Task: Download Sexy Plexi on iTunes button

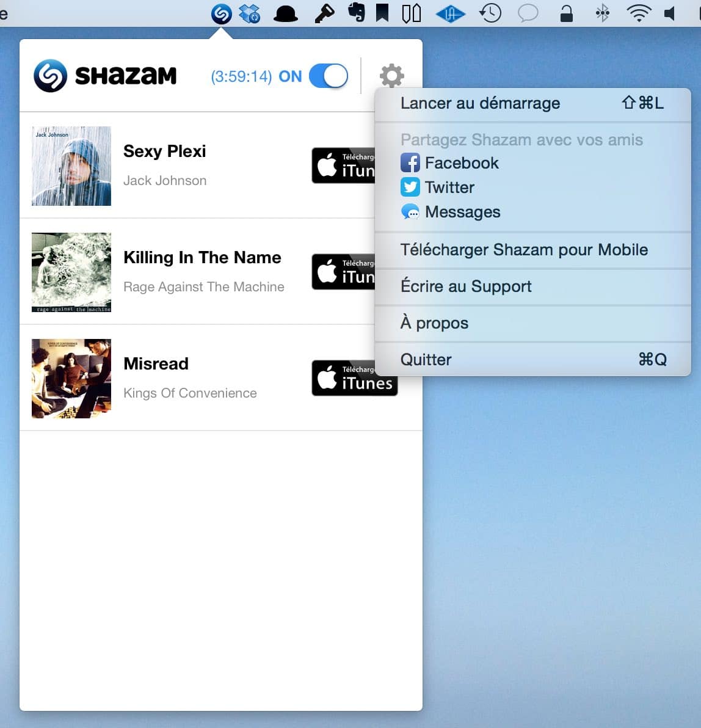Action: 343,166
